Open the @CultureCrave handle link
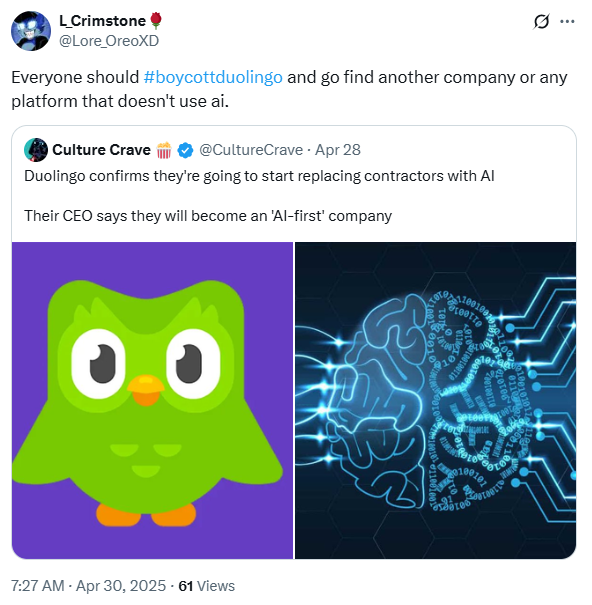The image size is (592, 605). pyautogui.click(x=251, y=150)
